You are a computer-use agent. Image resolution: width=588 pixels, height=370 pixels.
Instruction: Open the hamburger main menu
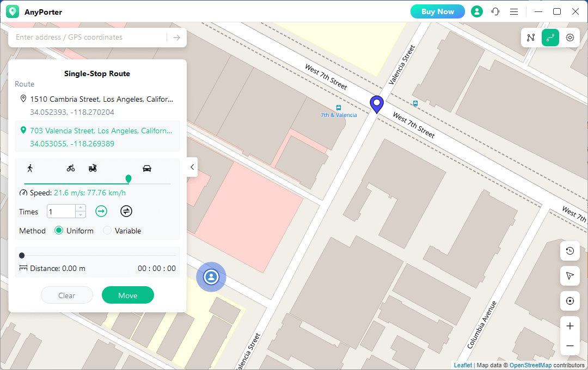pyautogui.click(x=514, y=11)
